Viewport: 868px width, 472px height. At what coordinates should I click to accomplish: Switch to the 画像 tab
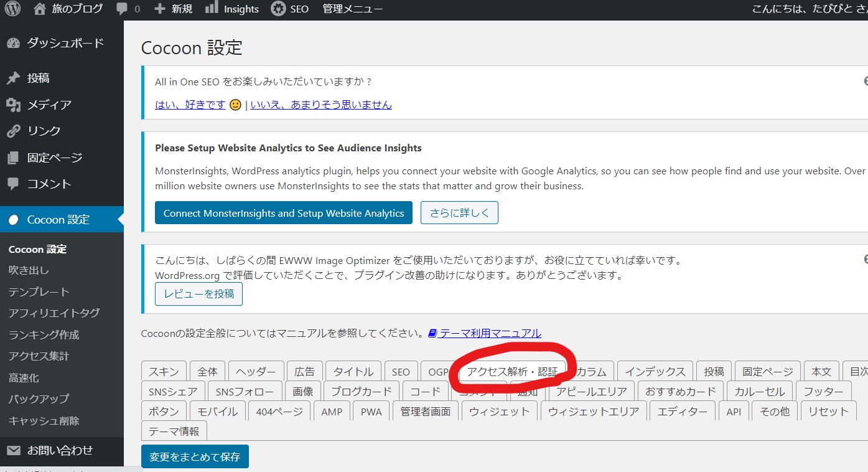tap(303, 392)
